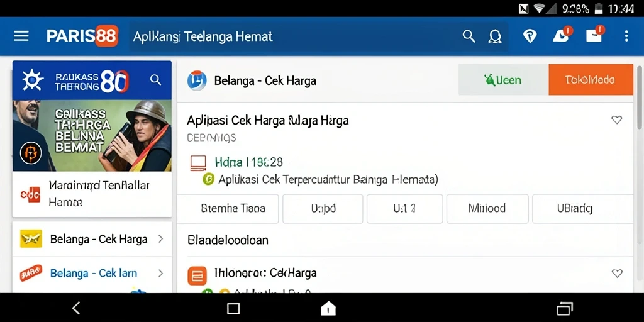The width and height of the screenshot is (644, 322).
Task: Tap the Android home button
Action: [x=328, y=308]
